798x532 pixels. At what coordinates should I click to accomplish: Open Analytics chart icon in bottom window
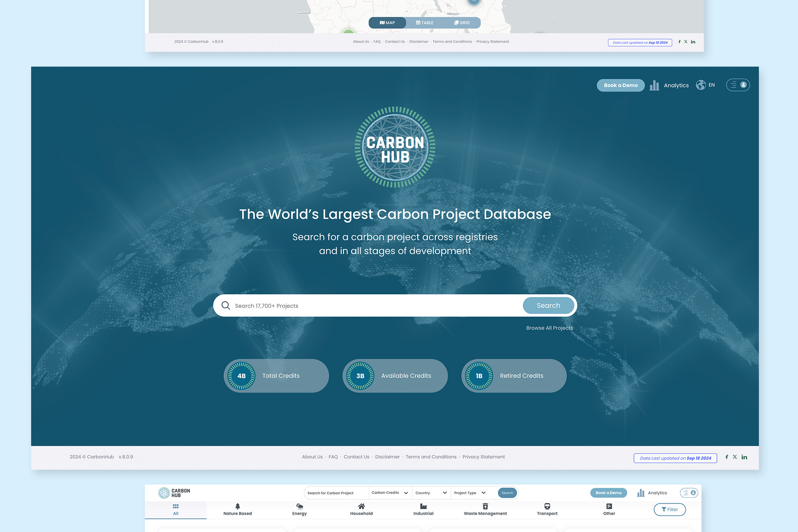coord(641,493)
